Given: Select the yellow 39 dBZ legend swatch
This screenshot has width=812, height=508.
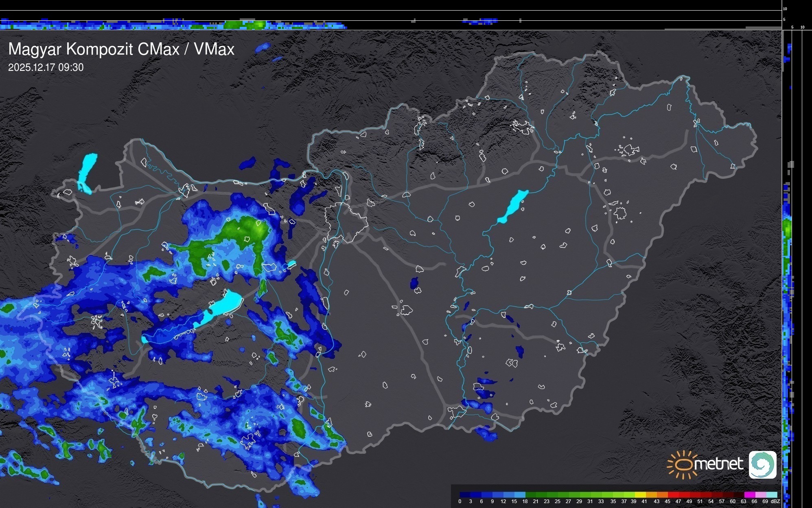Looking at the screenshot, I should click(640, 495).
